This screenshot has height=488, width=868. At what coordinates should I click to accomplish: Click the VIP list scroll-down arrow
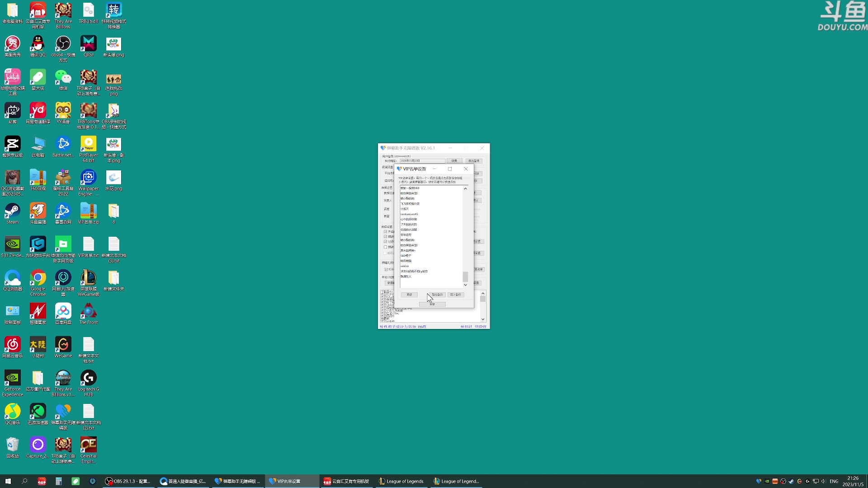pos(465,285)
